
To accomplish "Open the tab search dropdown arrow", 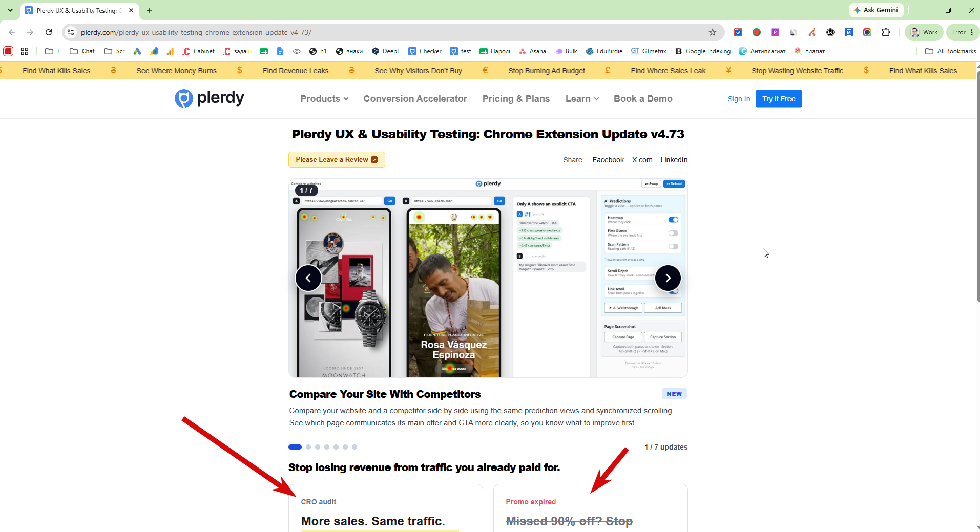I will pos(10,10).
